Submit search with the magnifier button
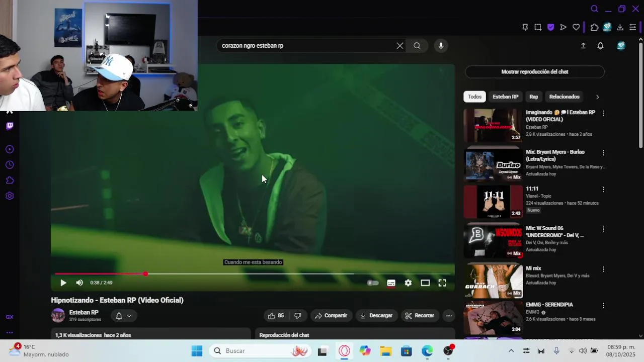Viewport: 644px width, 362px height. [417, 46]
